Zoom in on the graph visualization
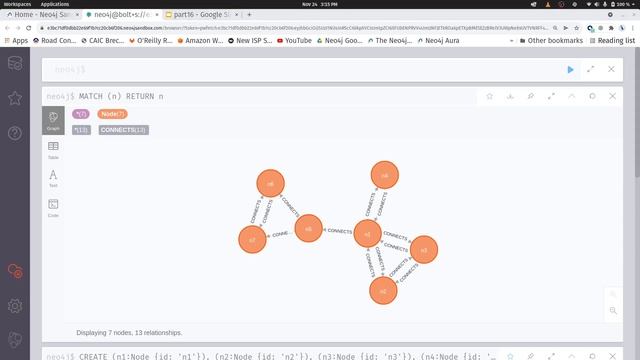The width and height of the screenshot is (640, 360). coord(613,294)
